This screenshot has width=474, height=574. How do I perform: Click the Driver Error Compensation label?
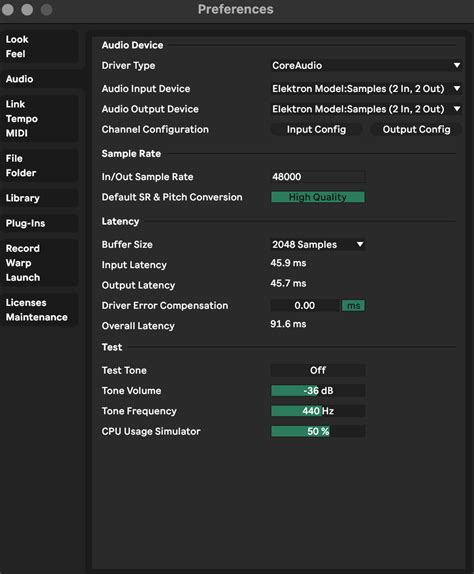pyautogui.click(x=165, y=306)
